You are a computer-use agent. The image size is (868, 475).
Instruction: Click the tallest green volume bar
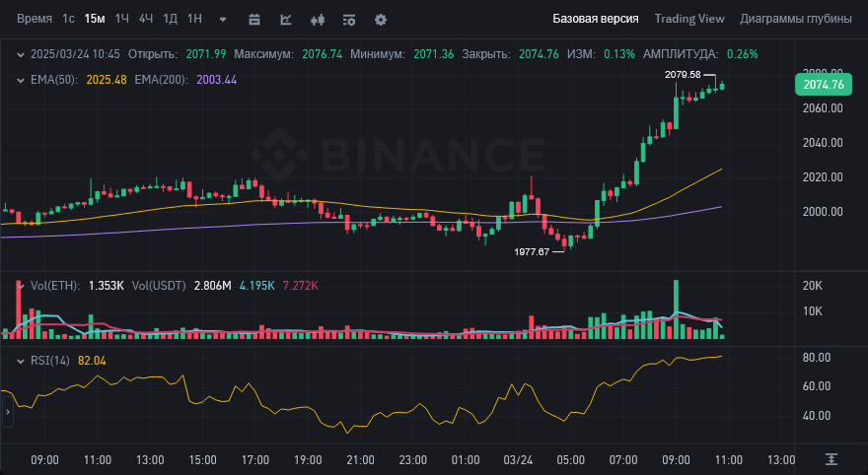676,309
